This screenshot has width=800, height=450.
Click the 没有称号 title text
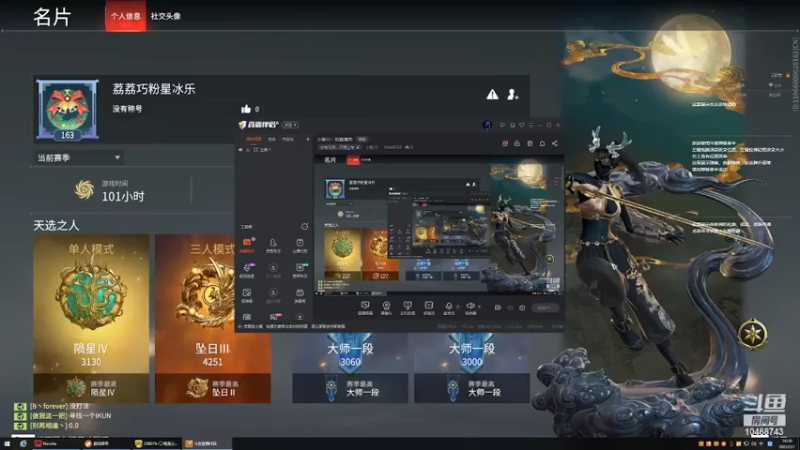click(x=128, y=109)
